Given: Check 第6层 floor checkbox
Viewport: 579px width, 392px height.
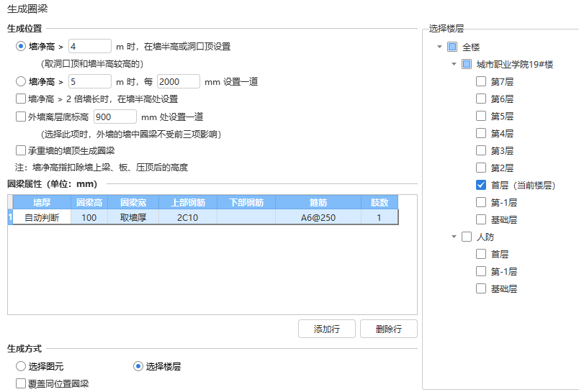Looking at the screenshot, I should (x=481, y=99).
